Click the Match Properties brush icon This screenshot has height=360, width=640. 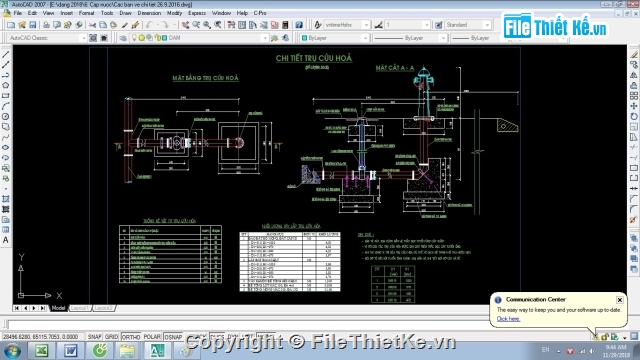point(136,25)
